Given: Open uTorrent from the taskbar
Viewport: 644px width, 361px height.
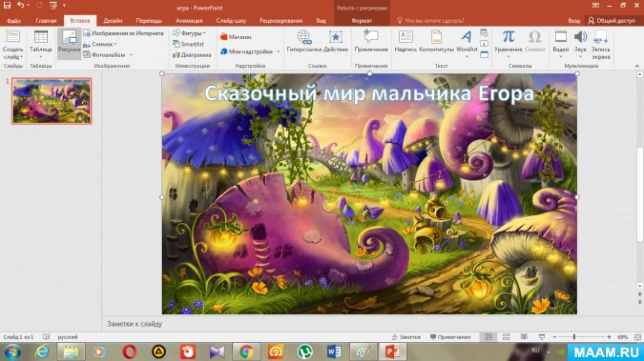Looking at the screenshot, I should click(304, 351).
